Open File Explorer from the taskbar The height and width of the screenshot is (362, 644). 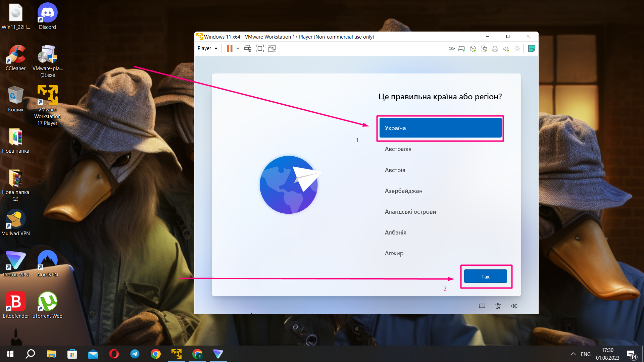tap(51, 354)
